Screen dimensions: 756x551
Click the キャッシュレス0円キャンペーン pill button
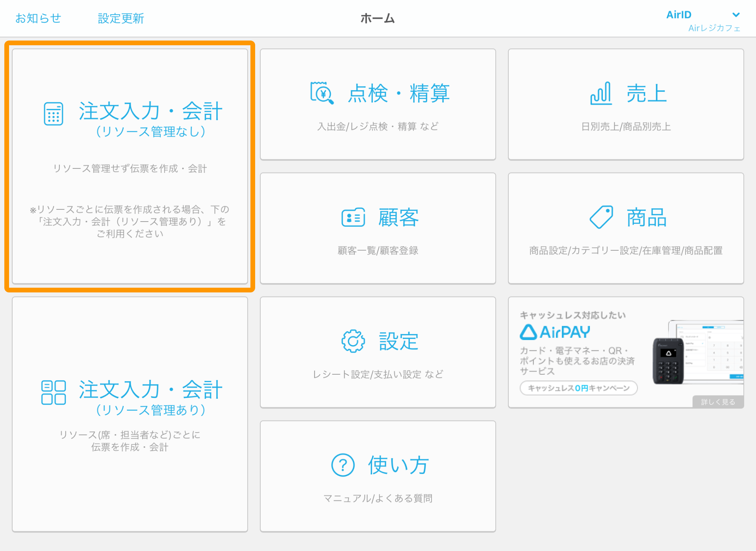(578, 388)
